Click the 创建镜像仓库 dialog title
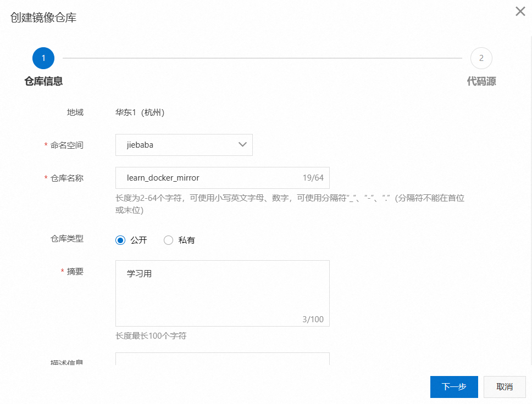This screenshot has width=532, height=404. coord(43,18)
